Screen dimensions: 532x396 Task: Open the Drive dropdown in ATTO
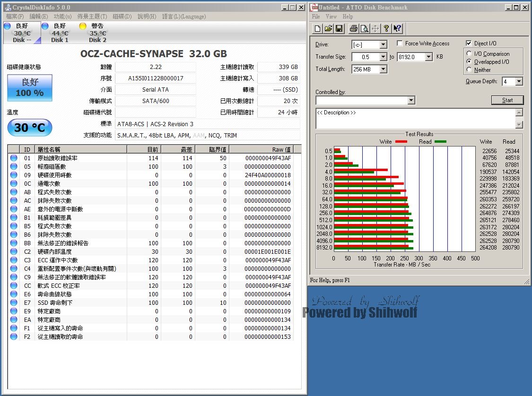[384, 44]
